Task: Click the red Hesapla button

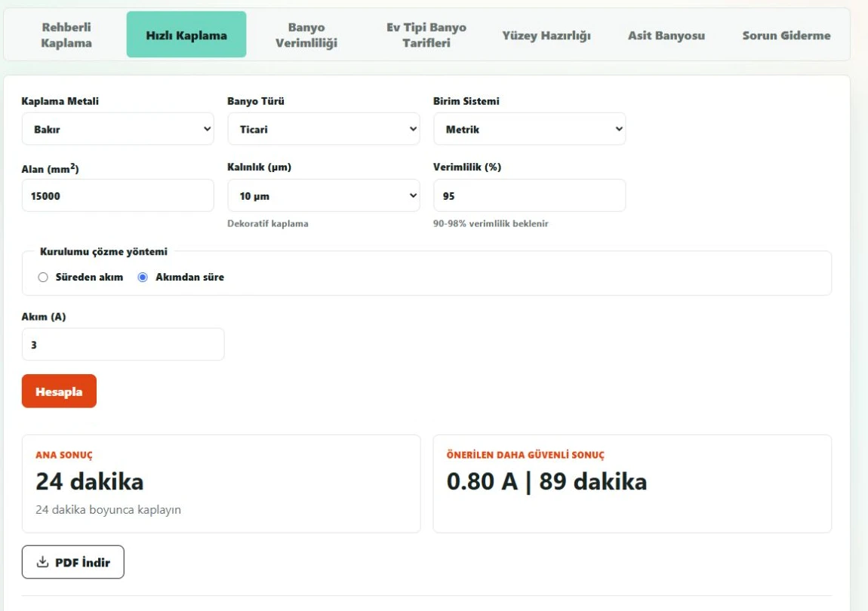Action: 59,391
